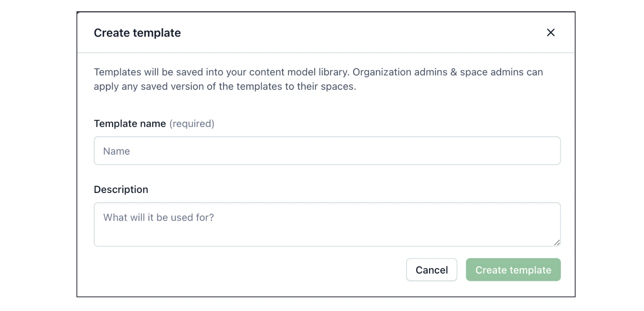This screenshot has width=644, height=311.
Task: Close the Create template dialog with X
Action: (551, 33)
